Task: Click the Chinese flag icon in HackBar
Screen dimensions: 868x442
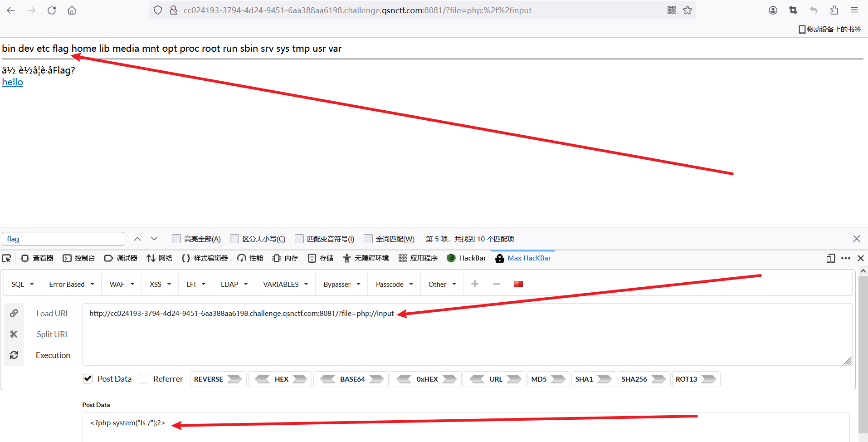Action: click(x=518, y=284)
